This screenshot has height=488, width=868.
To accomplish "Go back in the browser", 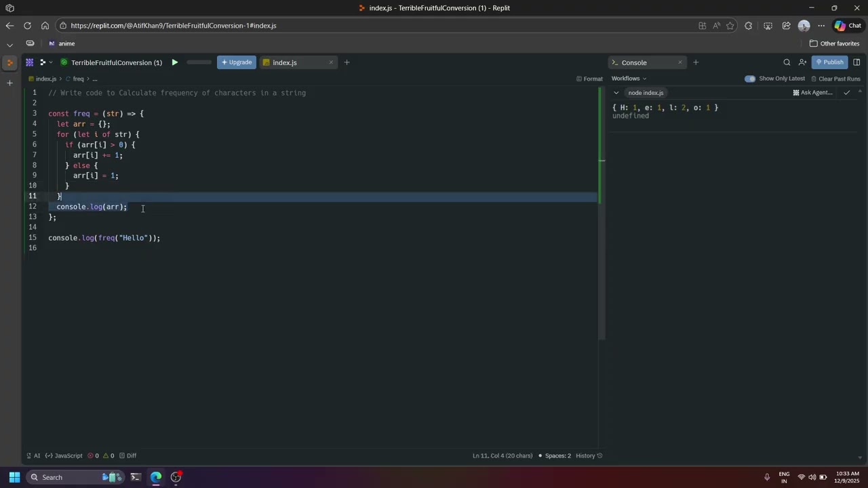I will (9, 26).
